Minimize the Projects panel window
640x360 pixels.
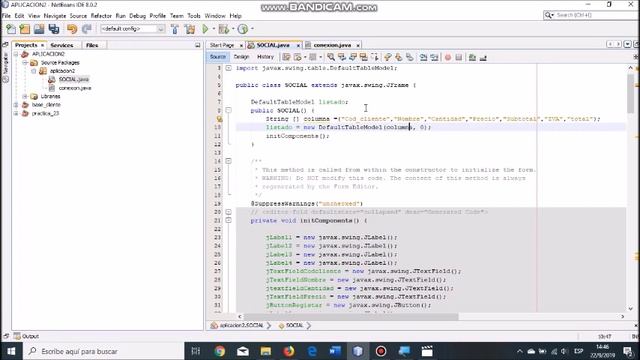click(198, 45)
